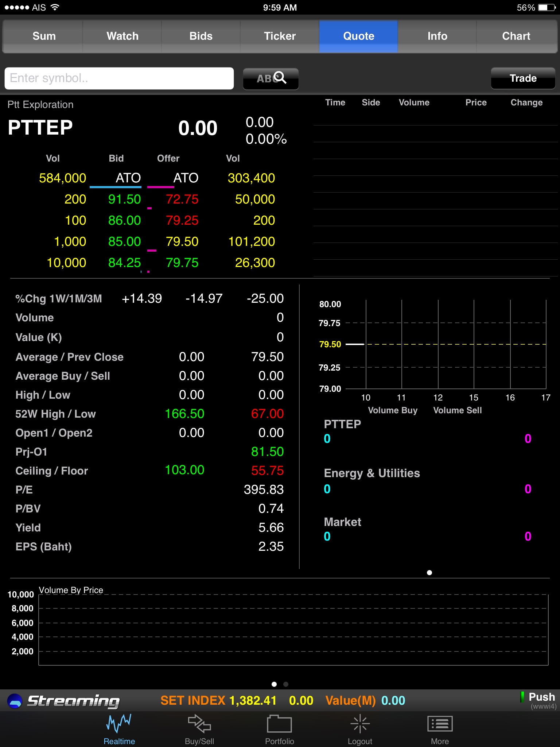Switch to the Bids tab
This screenshot has width=560, height=747.
click(x=201, y=36)
